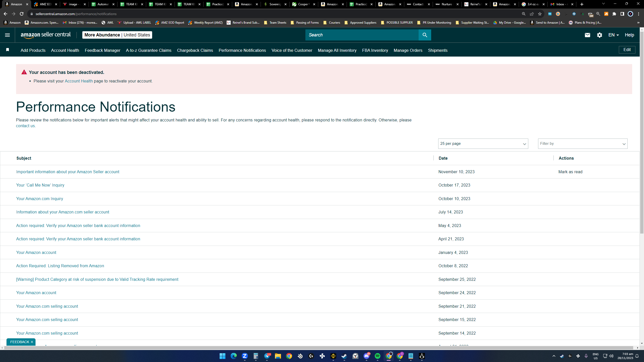This screenshot has height=362, width=644.
Task: Reload the page with the refresh icon
Action: point(22,14)
